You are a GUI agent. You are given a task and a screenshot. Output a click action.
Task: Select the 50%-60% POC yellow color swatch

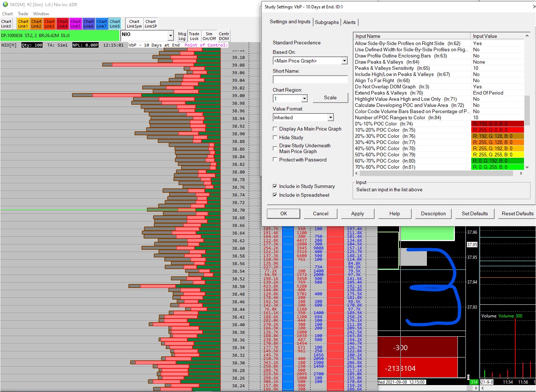[497, 155]
